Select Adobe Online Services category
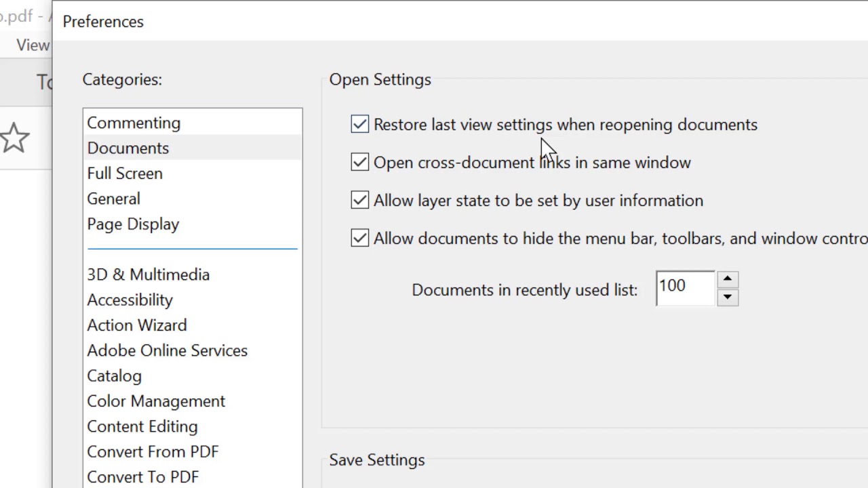Viewport: 868px width, 488px height. 167,350
